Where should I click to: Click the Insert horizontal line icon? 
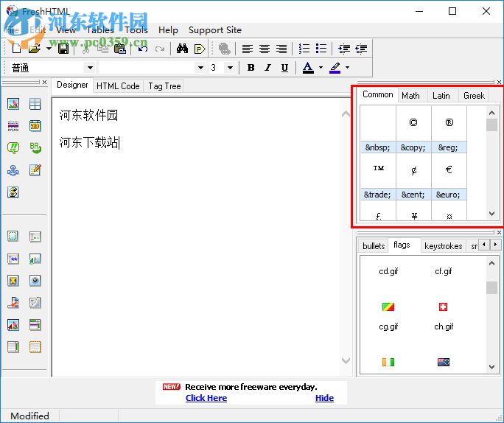point(13,126)
